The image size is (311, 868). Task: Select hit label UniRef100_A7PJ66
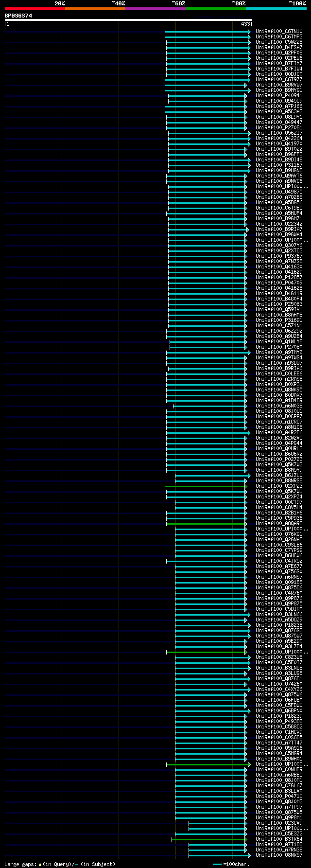[279, 106]
